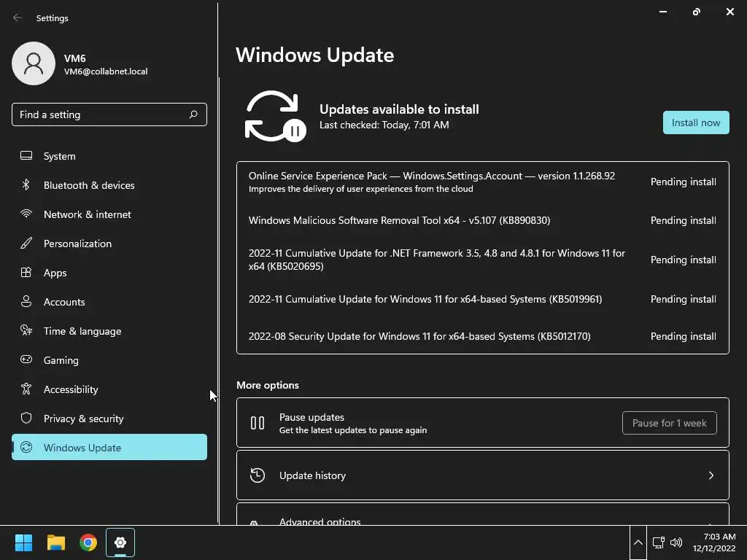This screenshot has height=560, width=747.
Task: Click the Windows Update sync icon in sidebar
Action: (26, 447)
